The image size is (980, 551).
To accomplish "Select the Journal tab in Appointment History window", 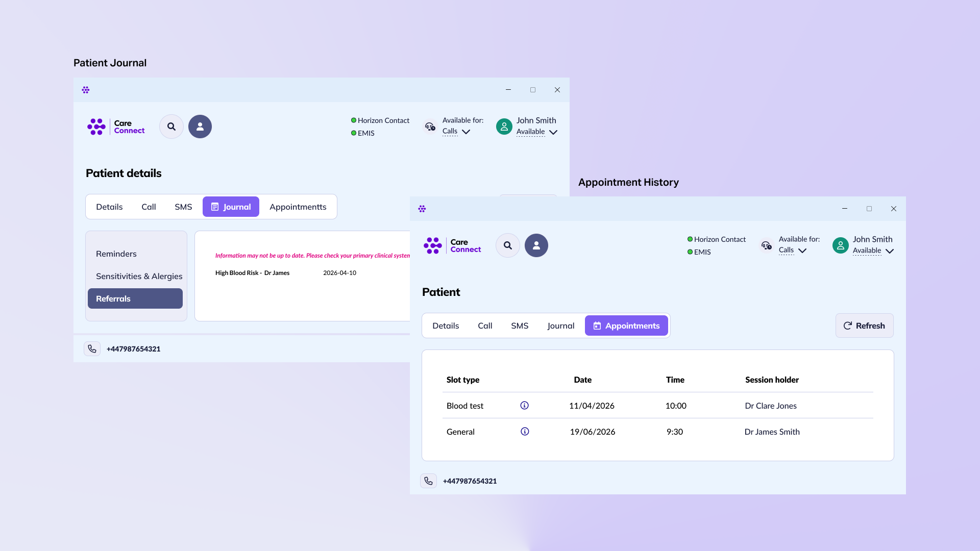I will 561,325.
